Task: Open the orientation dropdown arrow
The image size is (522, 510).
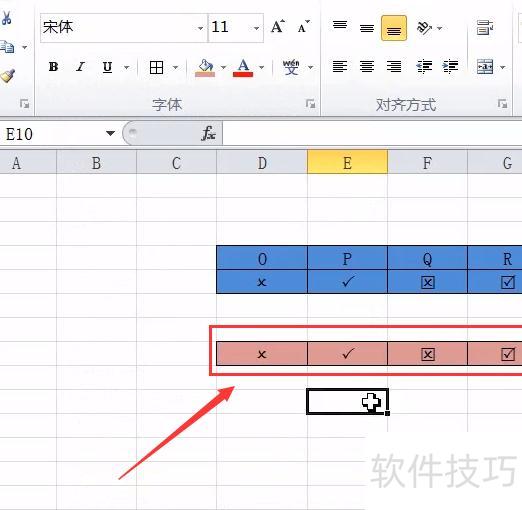Action: click(x=440, y=28)
